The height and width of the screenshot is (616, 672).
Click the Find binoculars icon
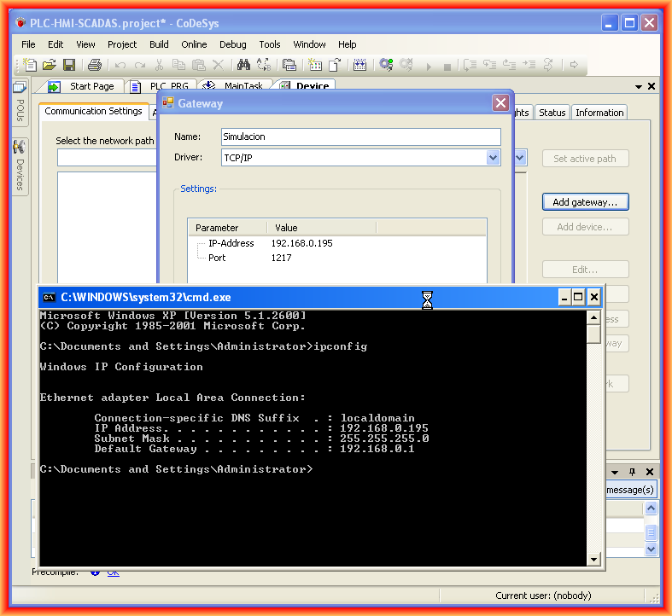point(243,65)
